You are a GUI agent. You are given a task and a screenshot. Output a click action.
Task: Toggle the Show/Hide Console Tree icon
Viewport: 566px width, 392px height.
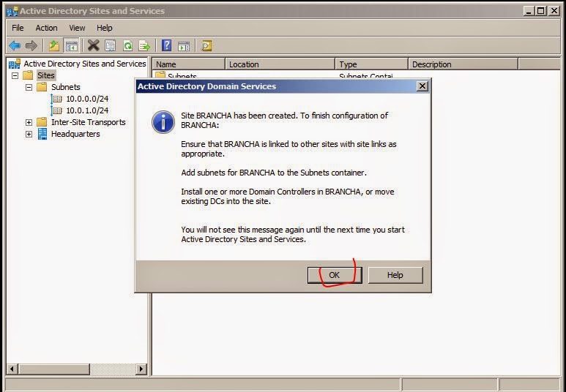tap(71, 46)
